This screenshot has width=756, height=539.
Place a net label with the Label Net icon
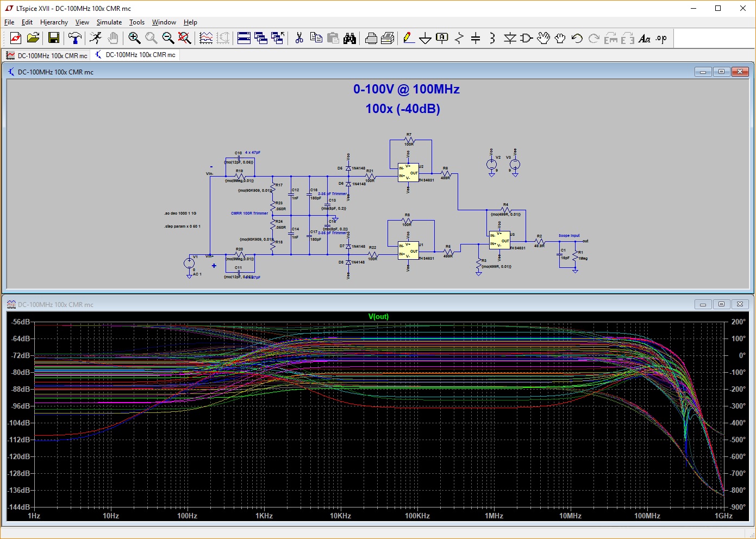(442, 38)
